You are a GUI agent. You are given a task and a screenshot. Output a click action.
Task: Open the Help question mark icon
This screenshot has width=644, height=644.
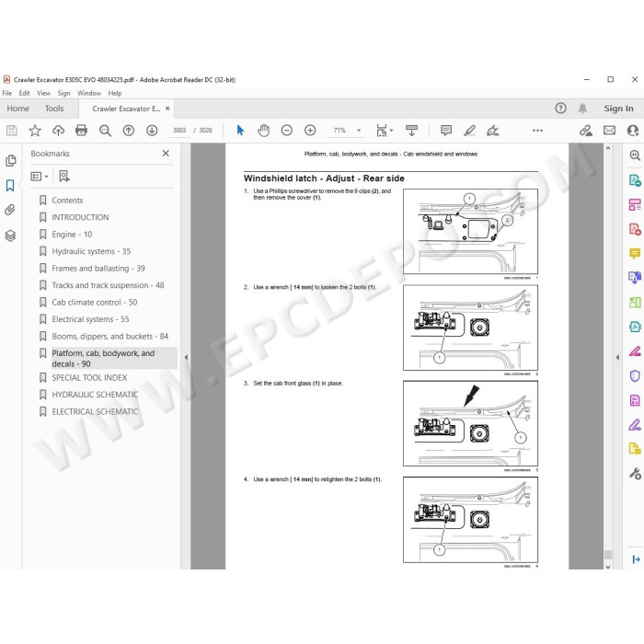pos(560,109)
